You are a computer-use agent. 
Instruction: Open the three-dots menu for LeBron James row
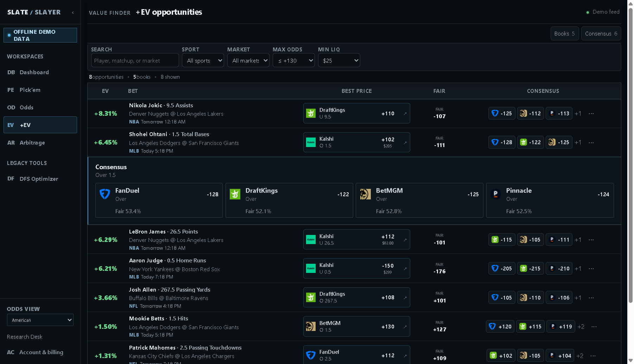point(591,240)
